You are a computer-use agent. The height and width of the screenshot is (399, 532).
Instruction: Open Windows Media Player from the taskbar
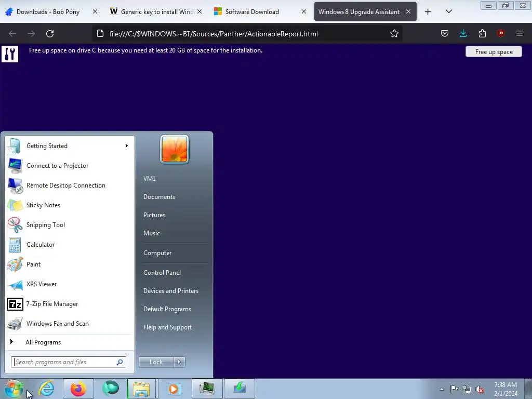(174, 389)
